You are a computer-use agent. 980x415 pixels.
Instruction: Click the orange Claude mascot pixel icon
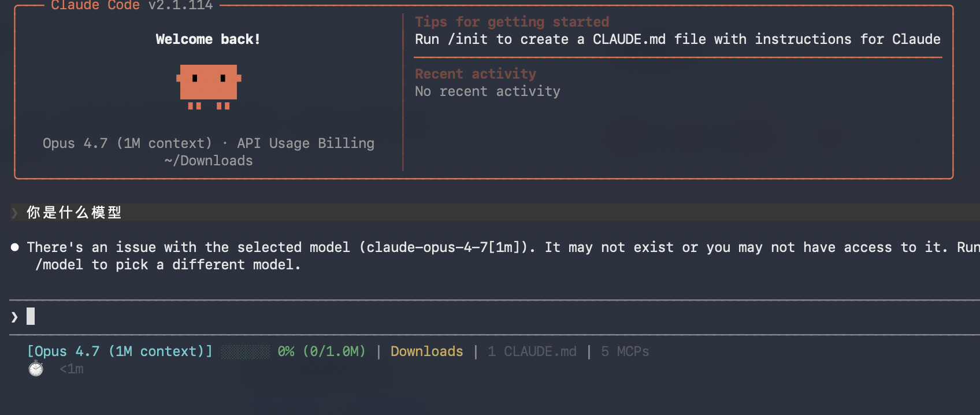tap(209, 87)
